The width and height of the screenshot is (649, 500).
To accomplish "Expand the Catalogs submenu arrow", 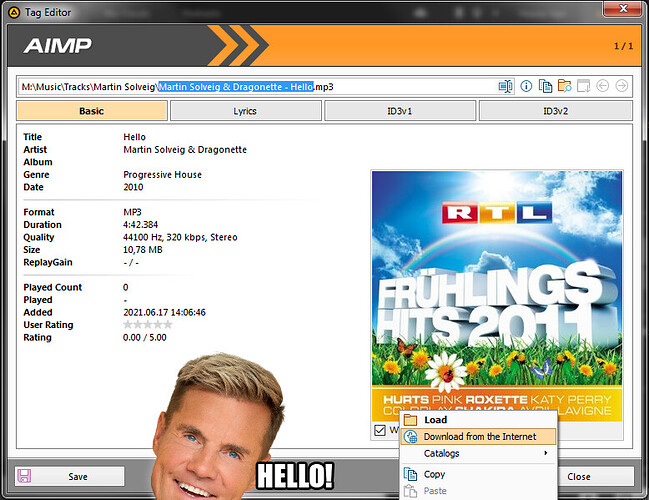I will pyautogui.click(x=546, y=453).
